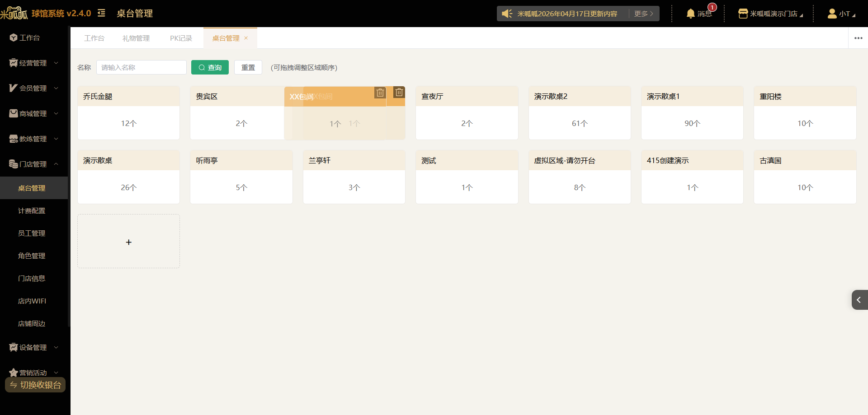
Task: Switch to the 礼物管理 tab
Action: coord(136,38)
